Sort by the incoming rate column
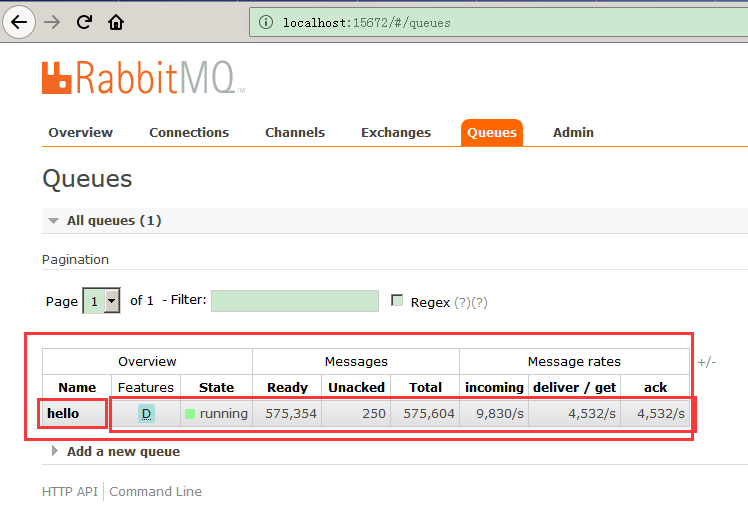This screenshot has height=513, width=748. [494, 387]
